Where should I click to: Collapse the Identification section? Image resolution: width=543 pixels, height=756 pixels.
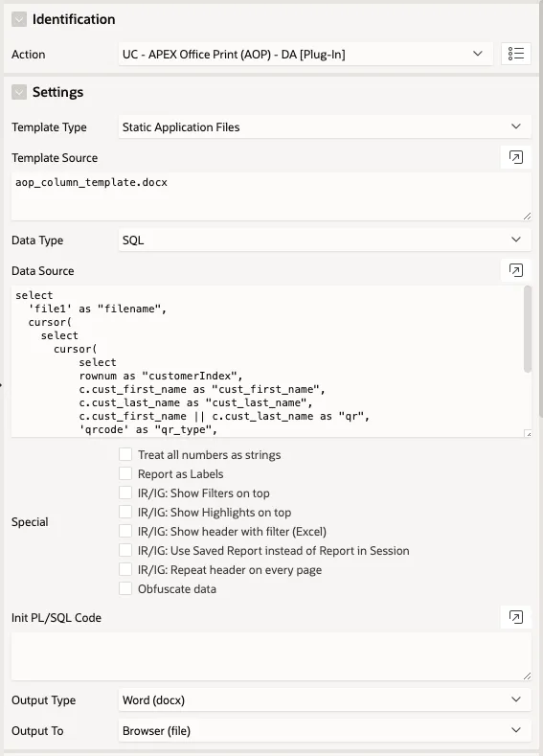pos(19,19)
